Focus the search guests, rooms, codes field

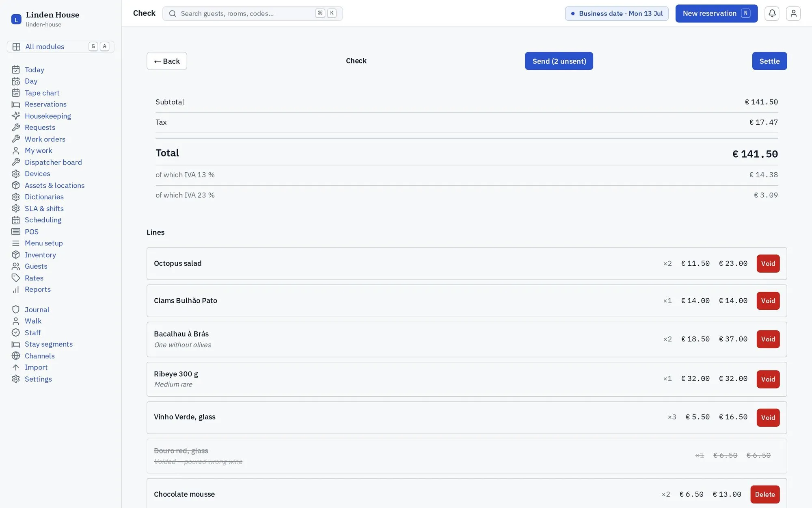click(x=253, y=13)
